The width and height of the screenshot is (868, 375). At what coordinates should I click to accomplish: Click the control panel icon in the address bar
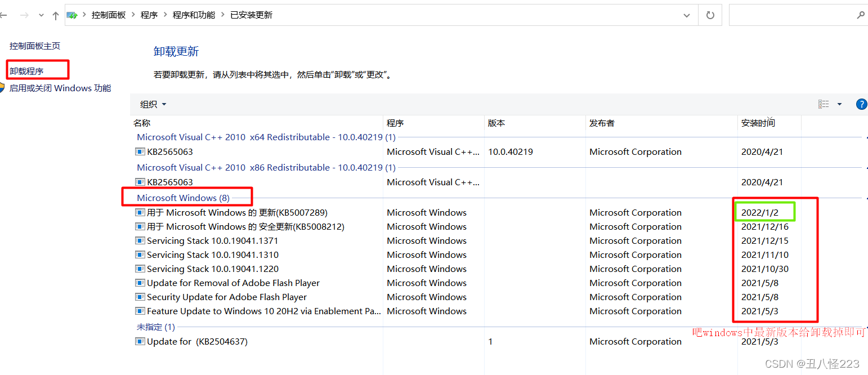coord(73,15)
